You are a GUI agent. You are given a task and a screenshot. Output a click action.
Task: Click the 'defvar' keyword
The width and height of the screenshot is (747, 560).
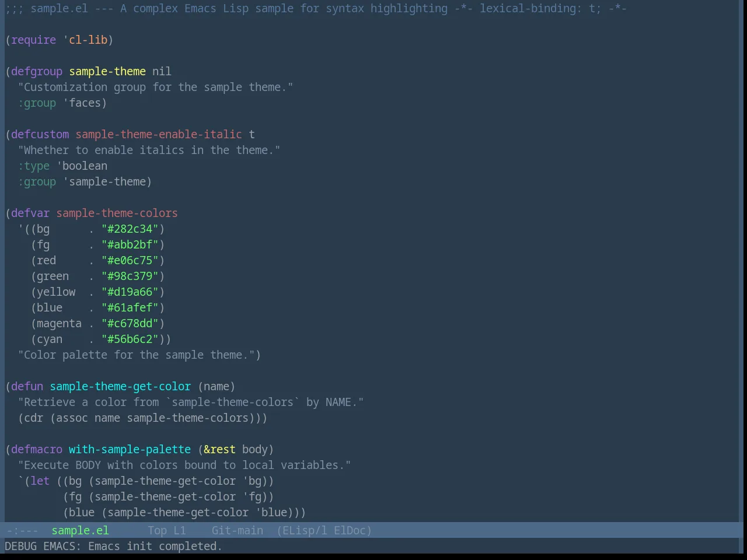(x=30, y=213)
